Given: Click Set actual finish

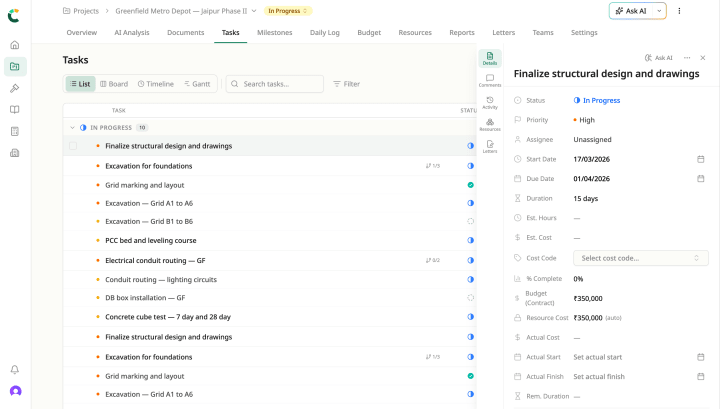Looking at the screenshot, I should [x=599, y=376].
